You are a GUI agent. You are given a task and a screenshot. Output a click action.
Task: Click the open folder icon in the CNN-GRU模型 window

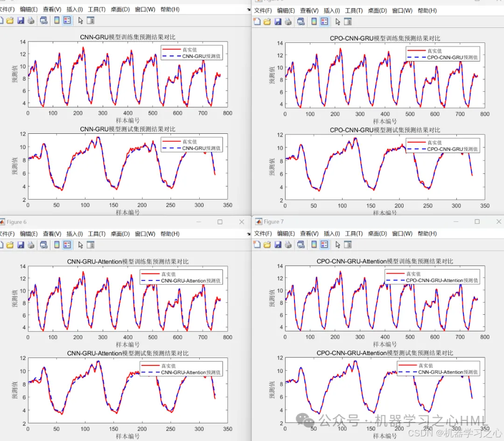tap(10, 21)
